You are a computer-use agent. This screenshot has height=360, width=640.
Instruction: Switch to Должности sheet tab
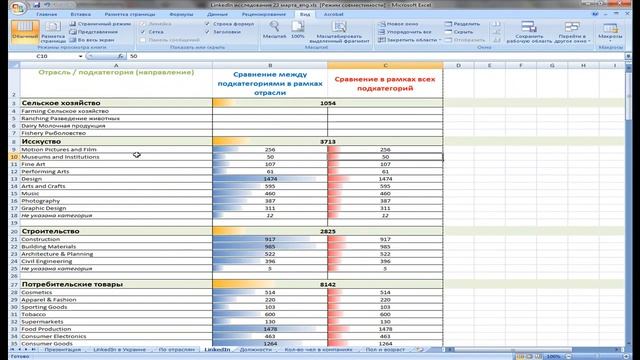256,350
